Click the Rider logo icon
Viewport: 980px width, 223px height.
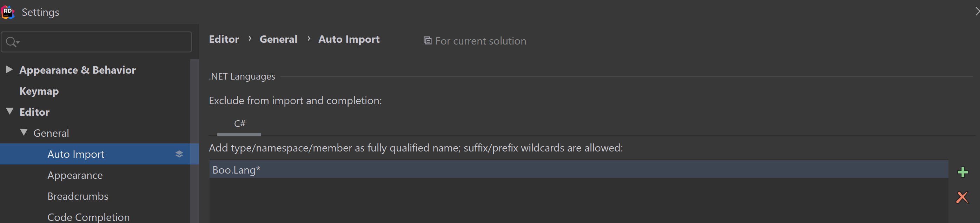click(8, 12)
